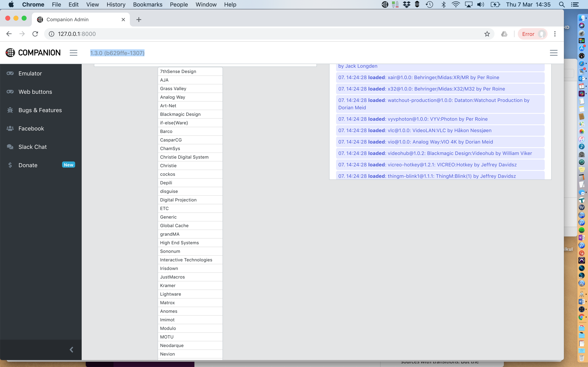Screen dimensions: 588x367
Task: Toggle sidebar with left hamburger icon
Action: tap(73, 53)
